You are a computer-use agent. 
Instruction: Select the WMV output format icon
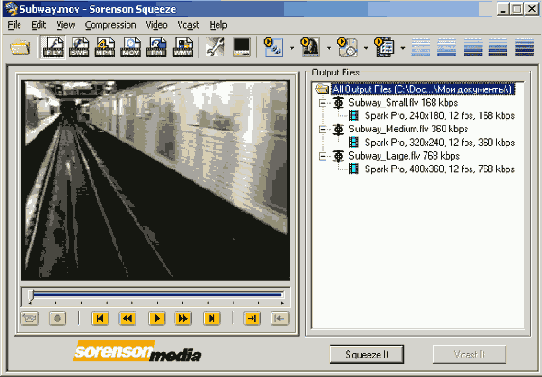click(183, 47)
